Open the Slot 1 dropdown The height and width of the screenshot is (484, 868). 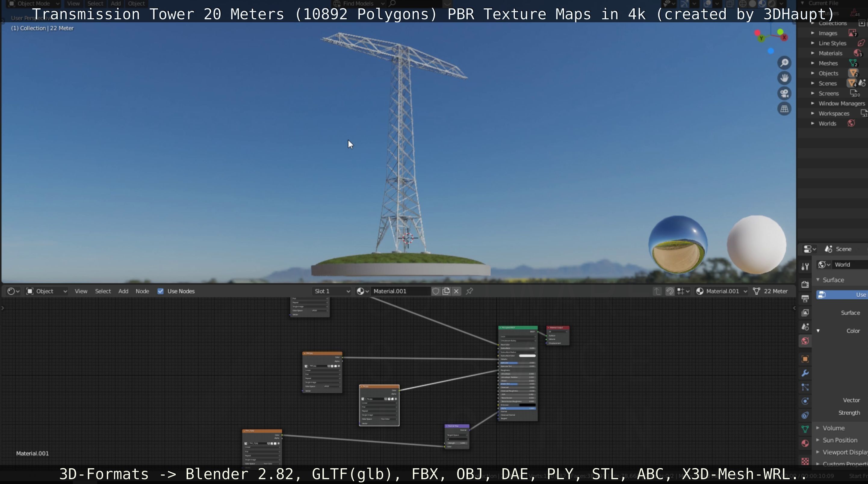[332, 291]
